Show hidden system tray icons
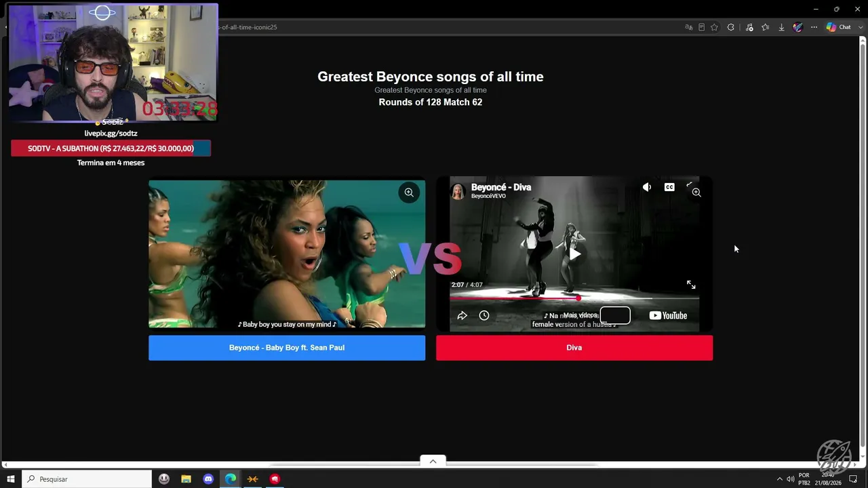Screen dimensions: 868x488 click(x=779, y=479)
